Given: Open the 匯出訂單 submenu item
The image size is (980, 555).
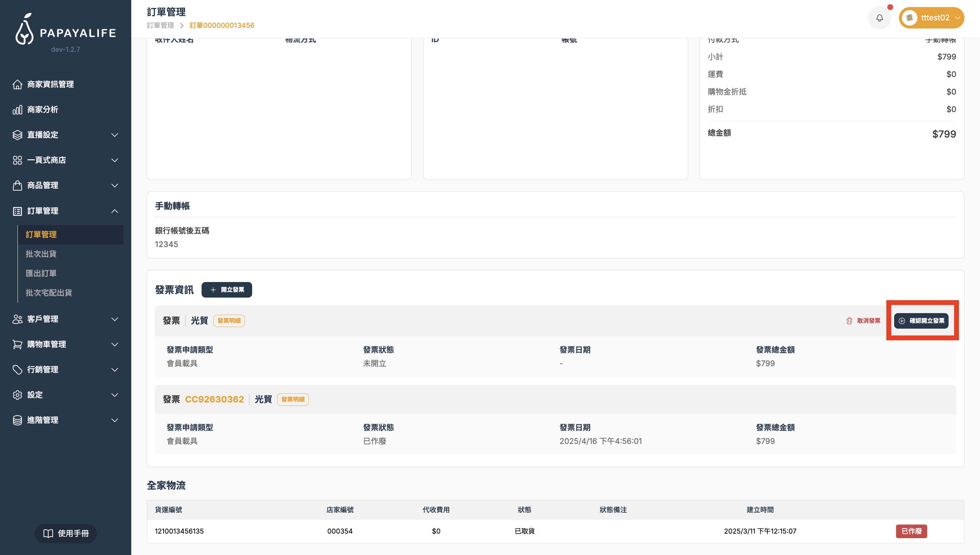Looking at the screenshot, I should tap(41, 273).
